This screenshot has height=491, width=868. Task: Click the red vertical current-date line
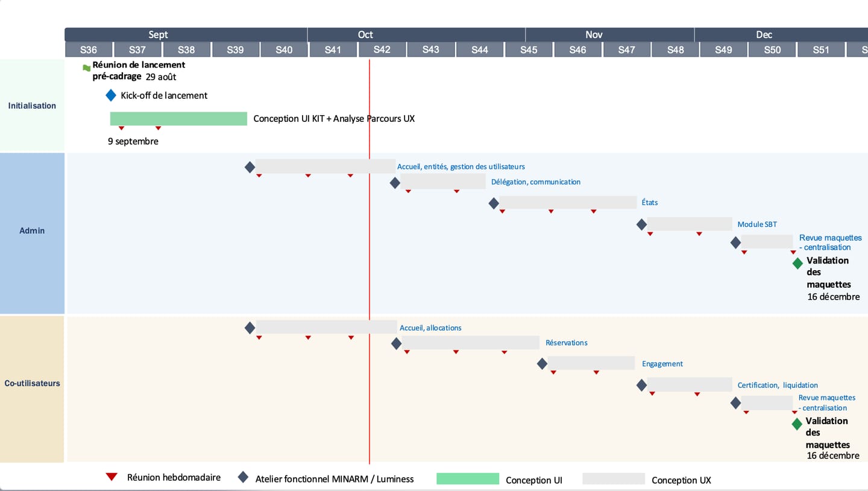(369, 261)
